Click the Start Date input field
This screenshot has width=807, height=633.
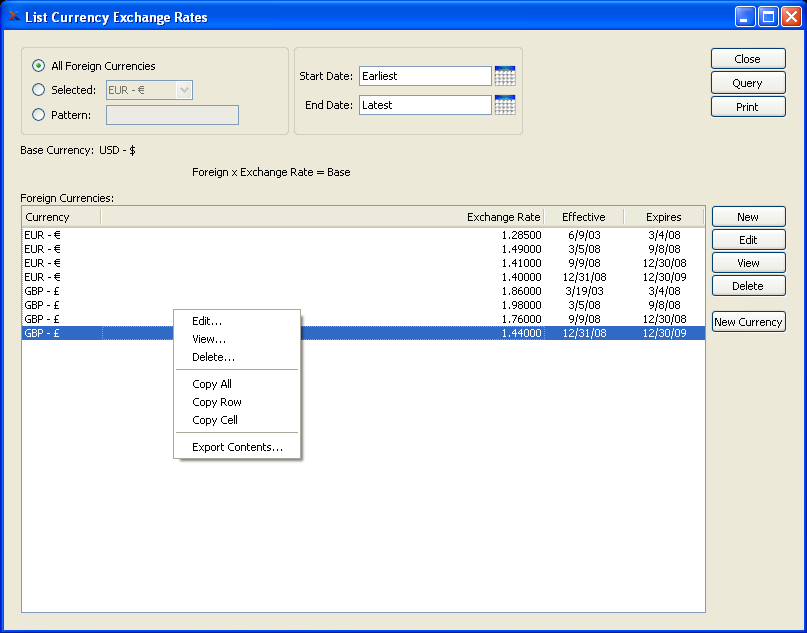coord(425,76)
